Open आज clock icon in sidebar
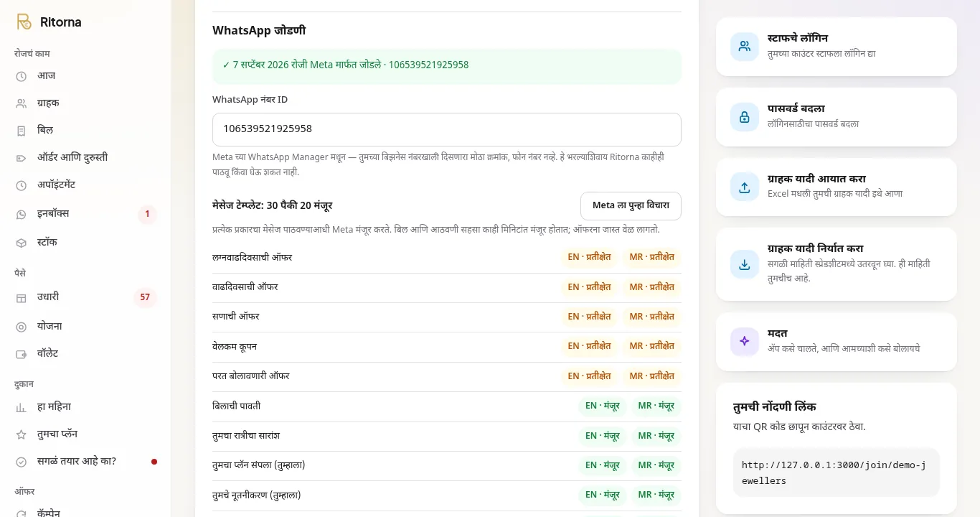Screen dimensions: 980x517 tap(22, 76)
